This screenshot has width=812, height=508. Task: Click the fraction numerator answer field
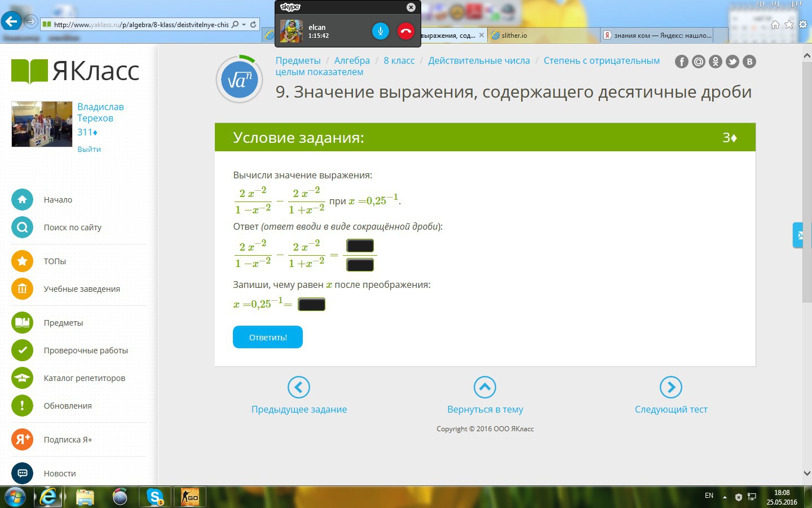360,246
